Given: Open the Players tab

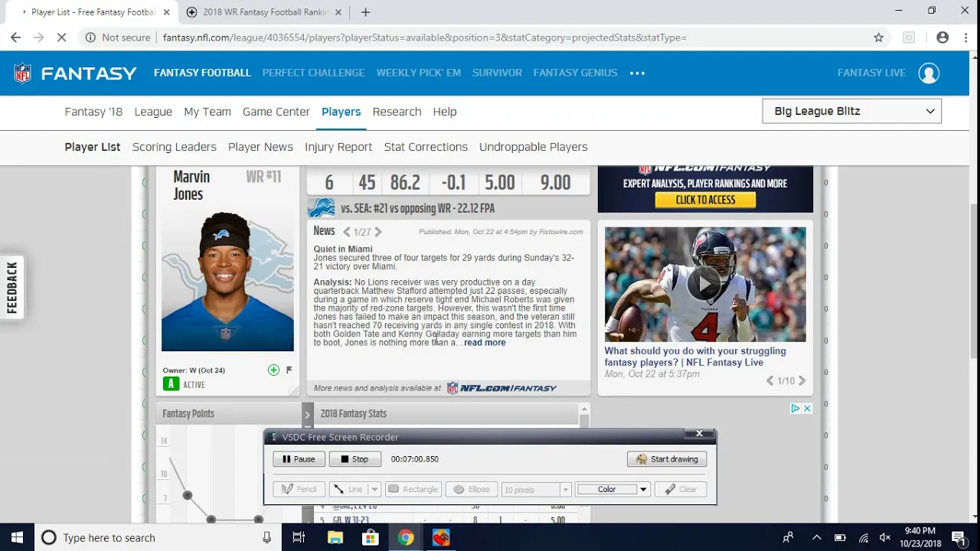Looking at the screenshot, I should (341, 112).
